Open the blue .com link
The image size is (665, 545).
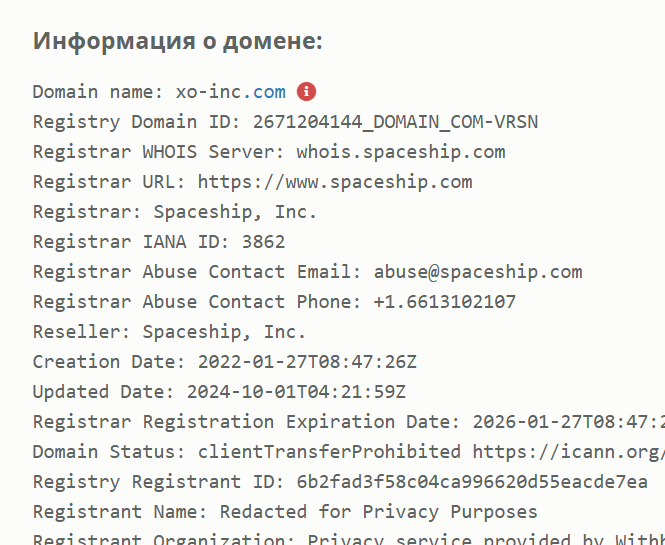pos(264,92)
